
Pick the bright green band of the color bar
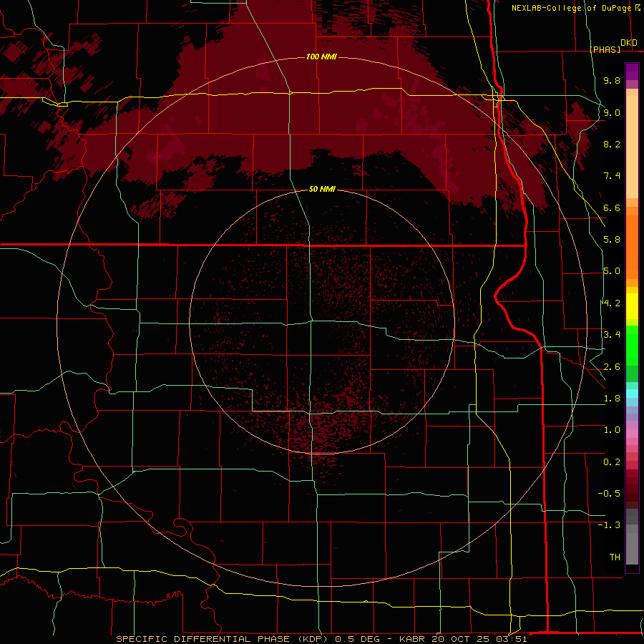[632, 346]
